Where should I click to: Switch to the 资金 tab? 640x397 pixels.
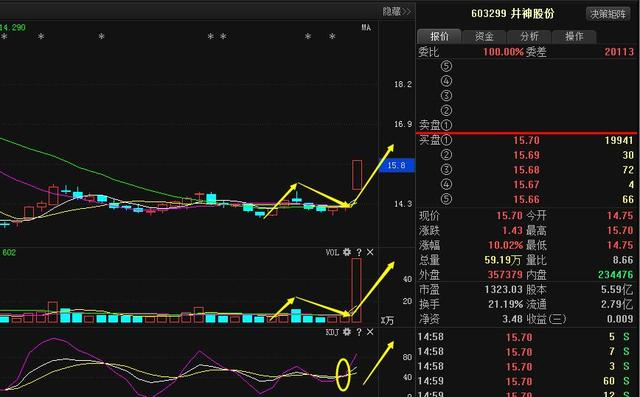coord(484,36)
